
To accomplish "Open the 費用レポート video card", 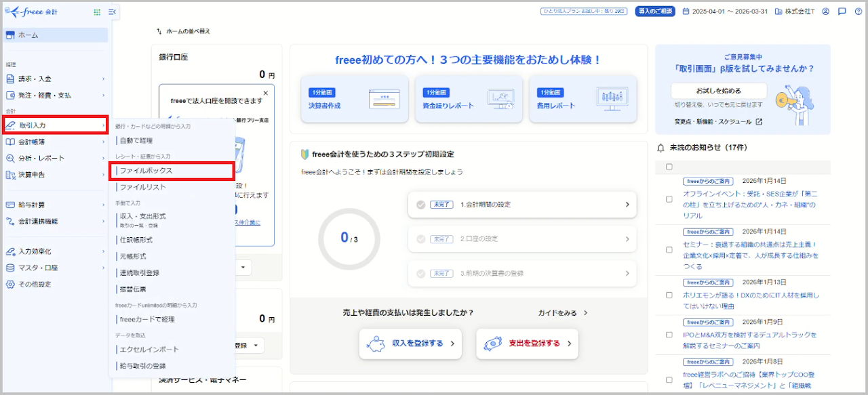I will coord(583,99).
